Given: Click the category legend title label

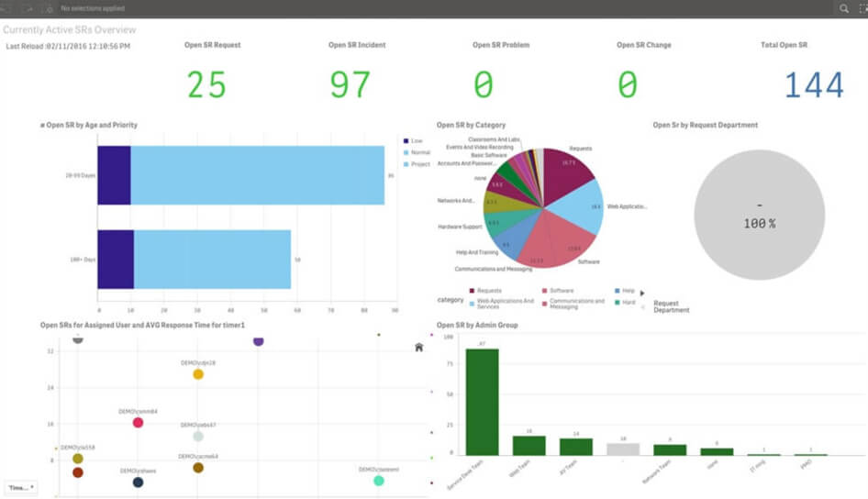Looking at the screenshot, I should coord(451,300).
